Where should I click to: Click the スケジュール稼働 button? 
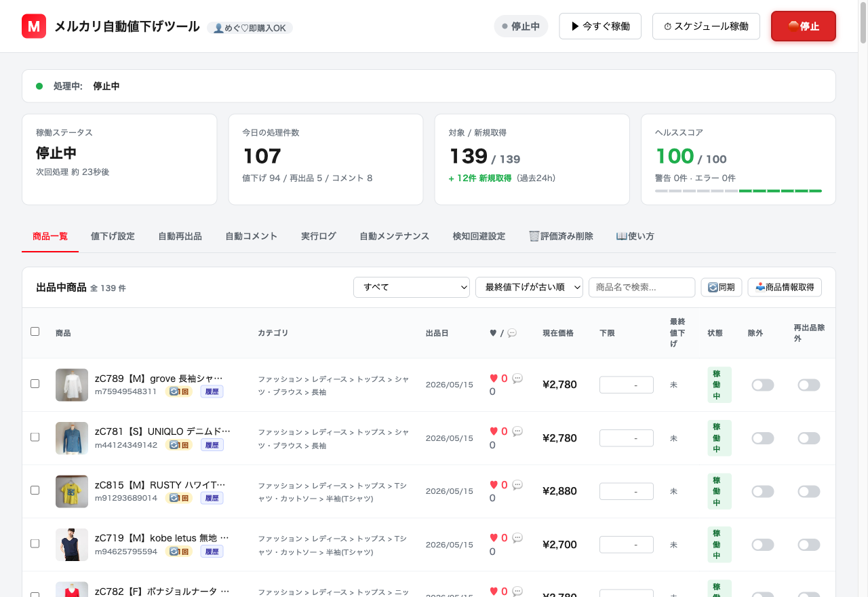coord(706,26)
